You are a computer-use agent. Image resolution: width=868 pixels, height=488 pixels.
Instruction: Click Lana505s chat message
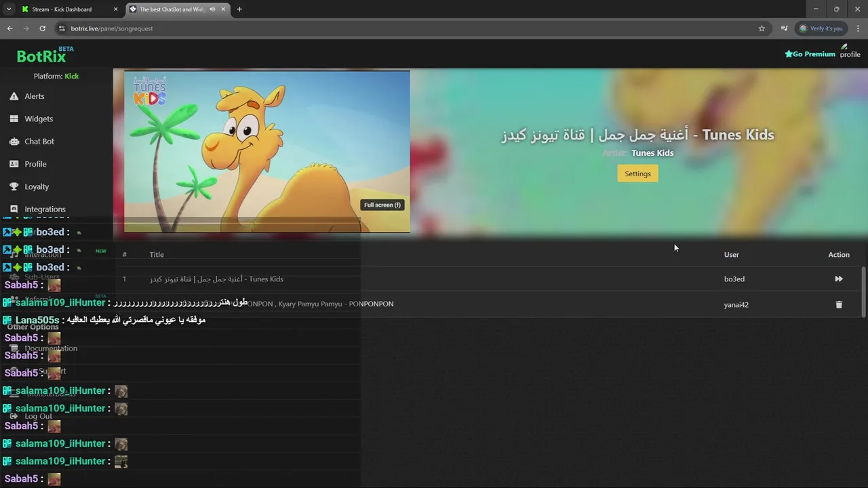[104, 320]
